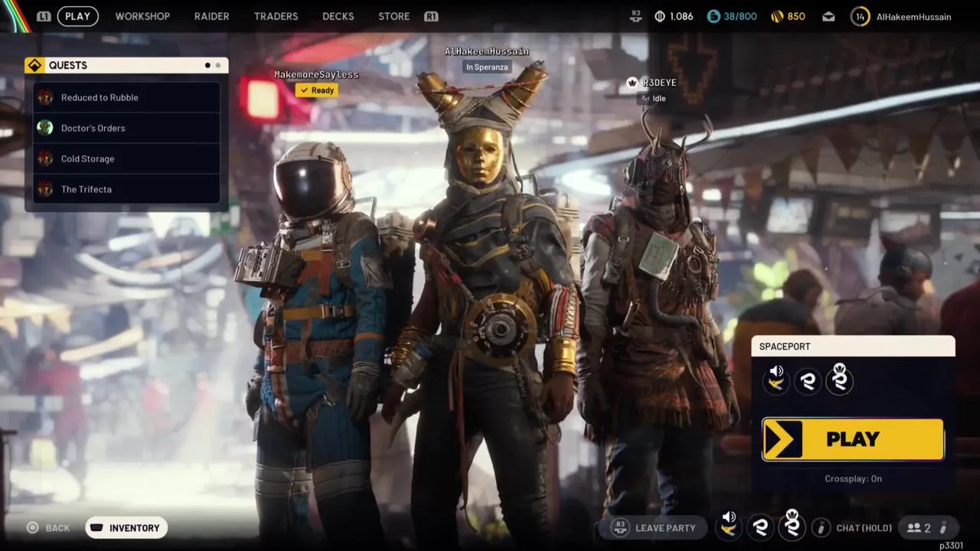Click the R3DEYE player name
This screenshot has width=980, height=551.
[x=660, y=83]
